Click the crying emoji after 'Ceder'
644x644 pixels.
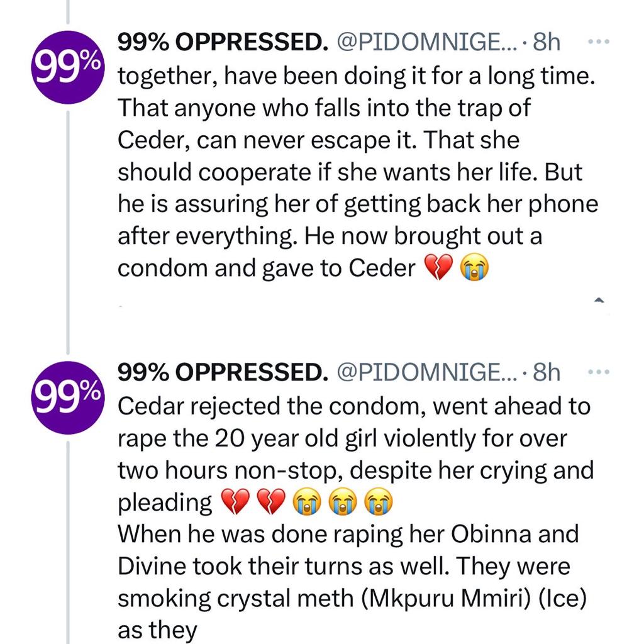tap(475, 268)
